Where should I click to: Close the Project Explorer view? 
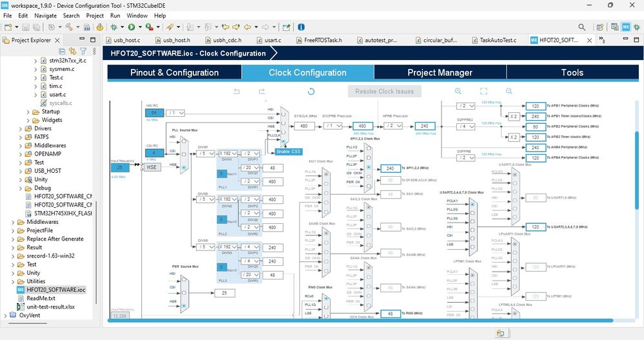tap(57, 40)
